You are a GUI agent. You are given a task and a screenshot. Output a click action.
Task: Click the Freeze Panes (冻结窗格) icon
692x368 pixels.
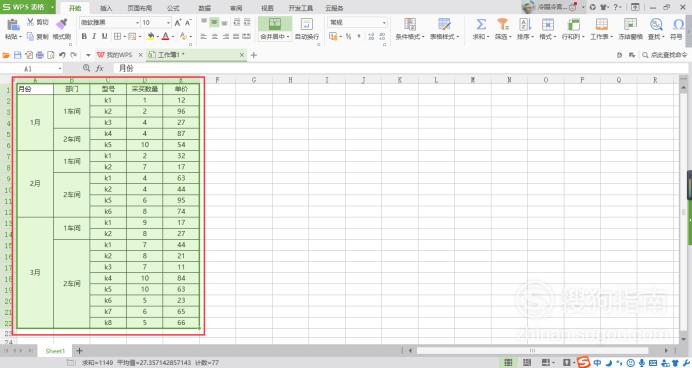point(630,24)
